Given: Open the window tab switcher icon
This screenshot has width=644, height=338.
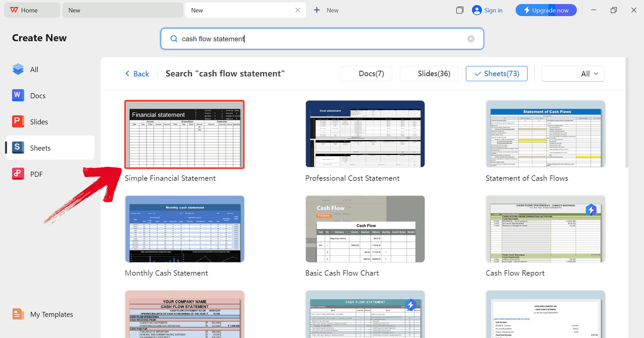Looking at the screenshot, I should click(x=460, y=10).
